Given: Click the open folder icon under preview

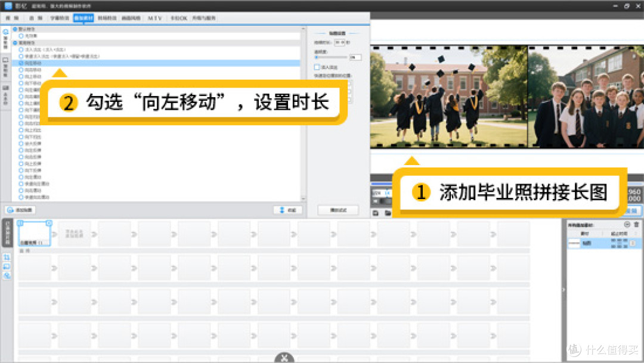Looking at the screenshot, I should pos(388,213).
